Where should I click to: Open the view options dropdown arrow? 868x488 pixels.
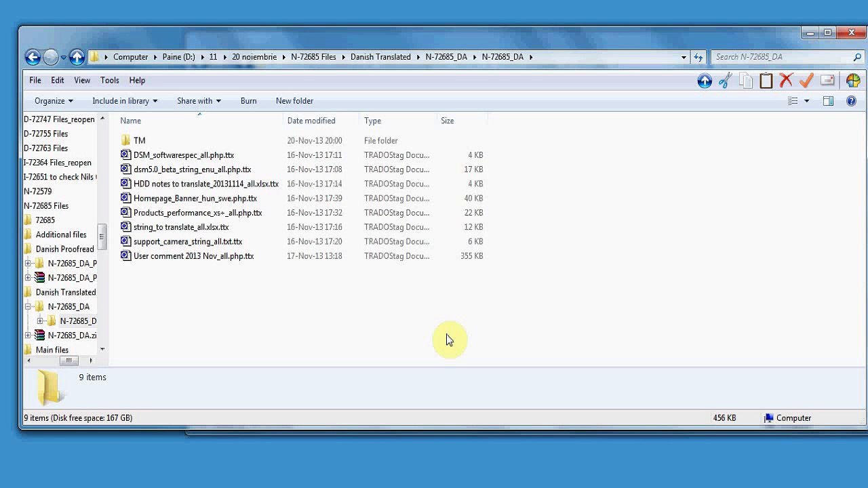click(806, 101)
